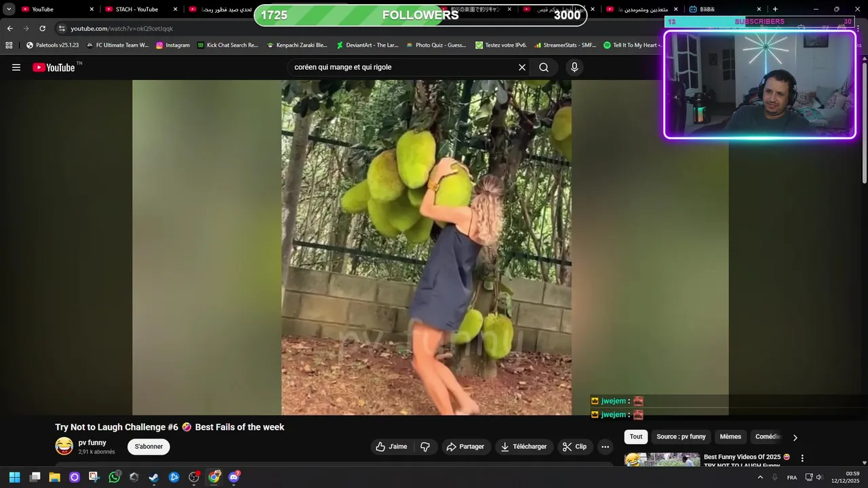Open more actions ellipsis under the video
Viewport: 868px width, 488px height.
pos(605,447)
